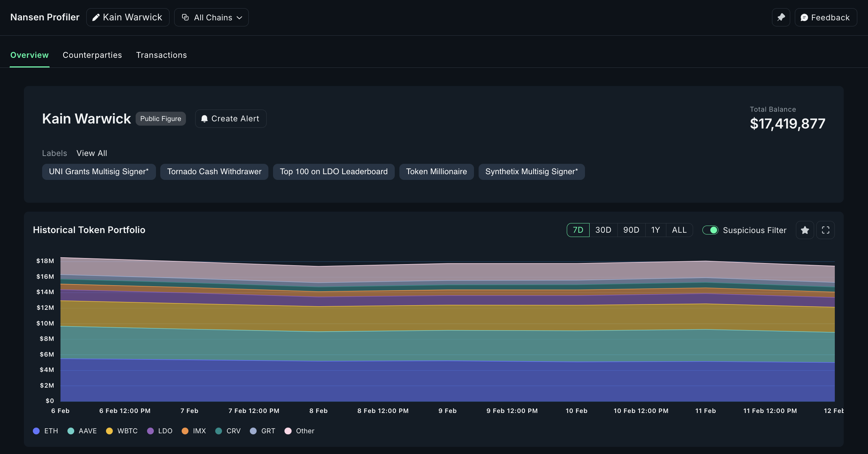The width and height of the screenshot is (868, 454).
Task: Click the star favorite icon near Suspicious Filter
Action: tap(805, 230)
